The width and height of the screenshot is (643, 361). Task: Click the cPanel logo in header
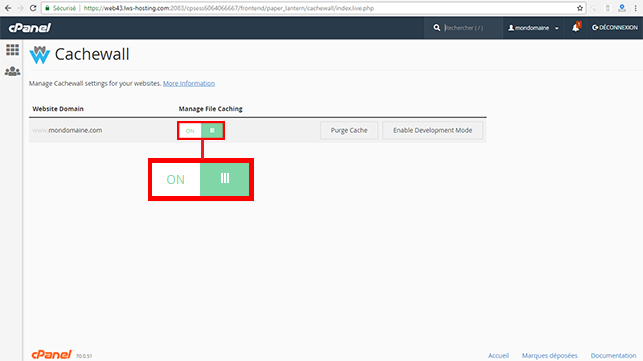[30, 27]
